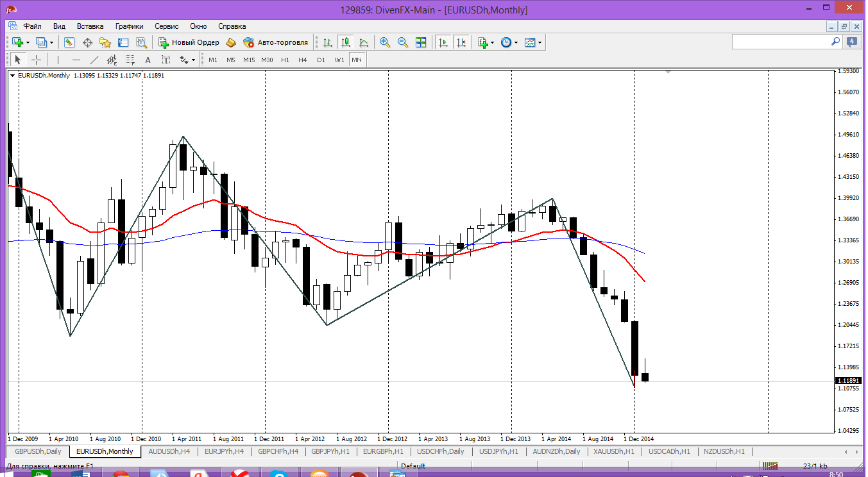Enable Авто-торговля button
868x477 pixels.
[x=276, y=42]
